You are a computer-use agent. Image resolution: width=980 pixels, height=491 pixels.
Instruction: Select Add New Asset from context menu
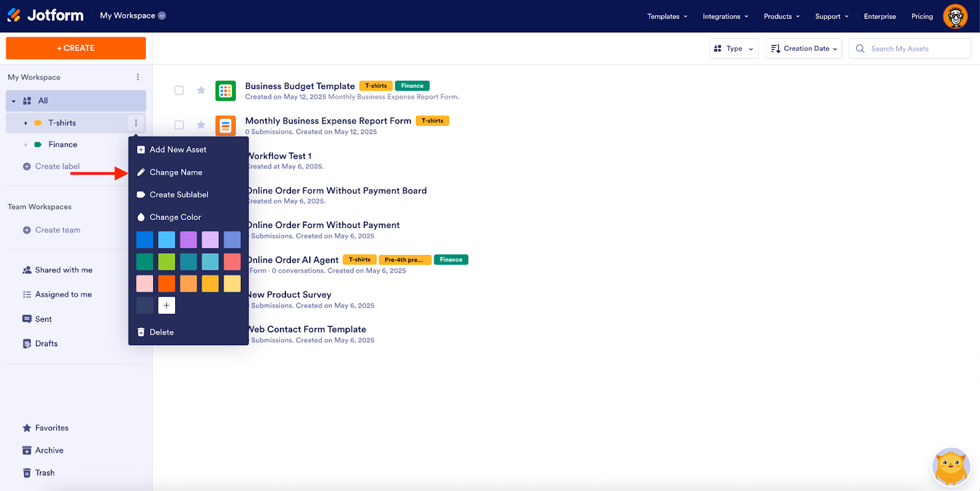[188, 150]
